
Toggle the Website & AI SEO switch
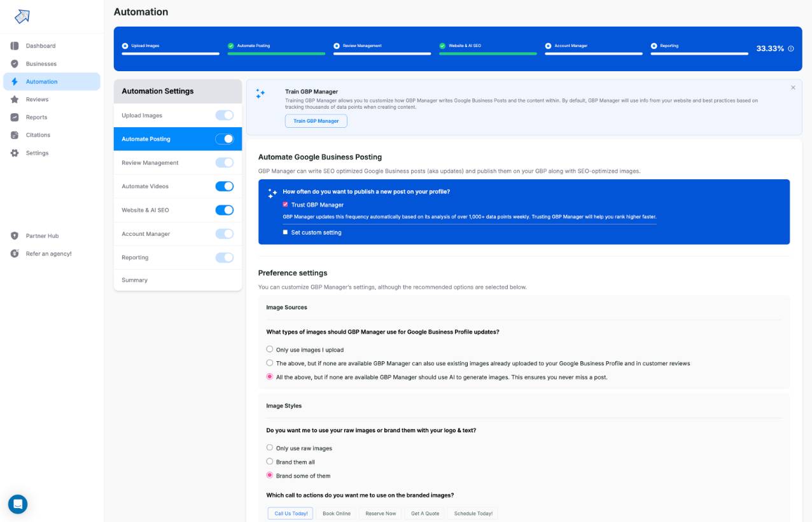(x=225, y=210)
